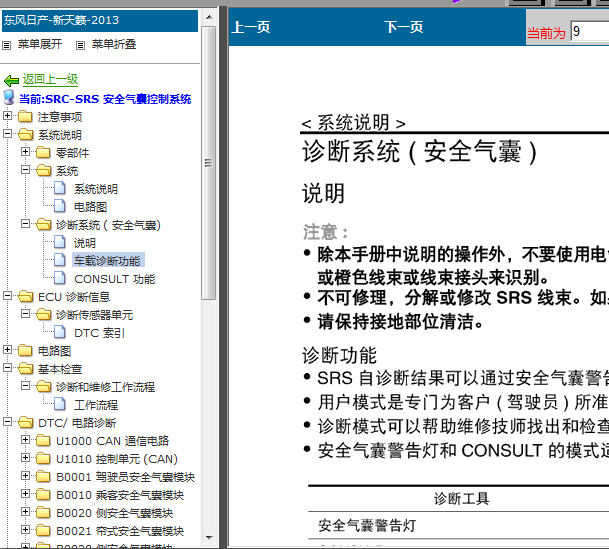Expand the U1010 控制单元 (CAN) node

(26, 457)
